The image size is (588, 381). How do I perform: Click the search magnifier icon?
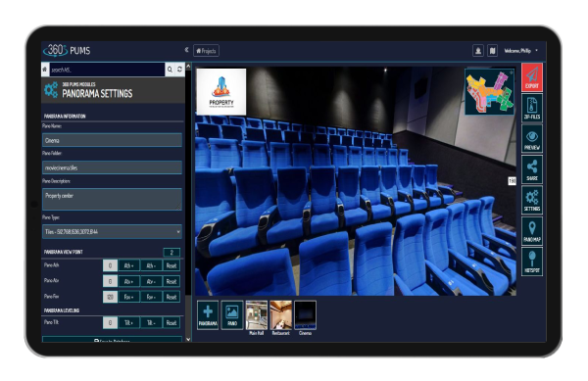pyautogui.click(x=170, y=70)
